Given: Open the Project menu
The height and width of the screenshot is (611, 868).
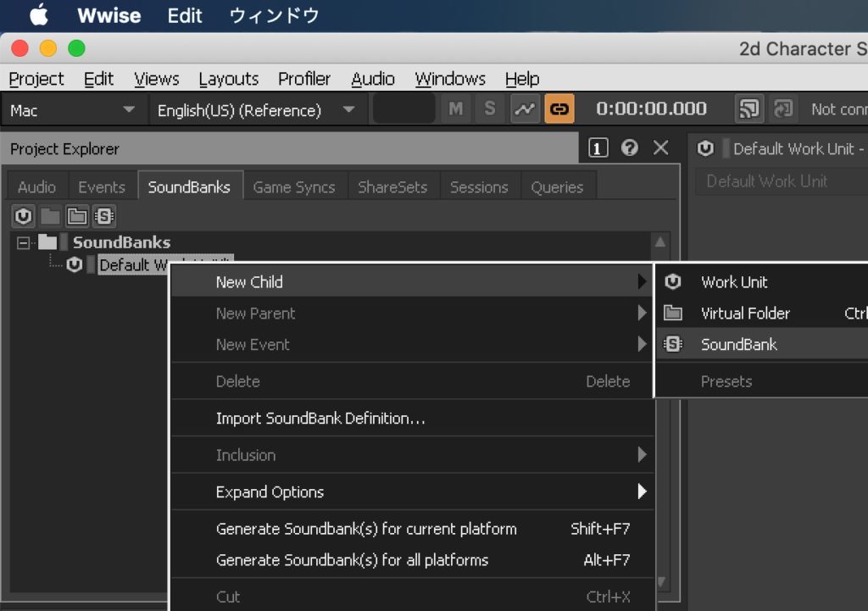Looking at the screenshot, I should click(x=36, y=79).
